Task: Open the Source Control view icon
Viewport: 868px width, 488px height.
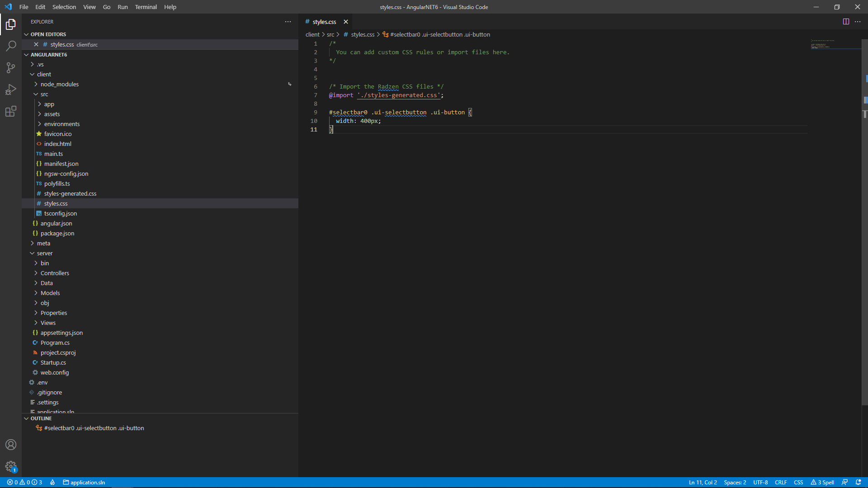Action: point(11,68)
